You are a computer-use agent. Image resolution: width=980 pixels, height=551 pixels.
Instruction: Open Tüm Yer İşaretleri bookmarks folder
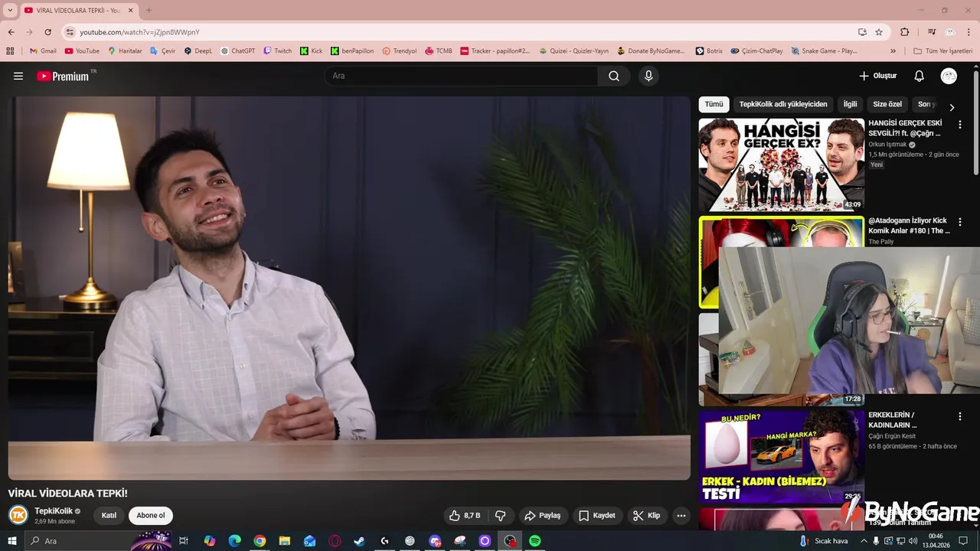coord(942,51)
